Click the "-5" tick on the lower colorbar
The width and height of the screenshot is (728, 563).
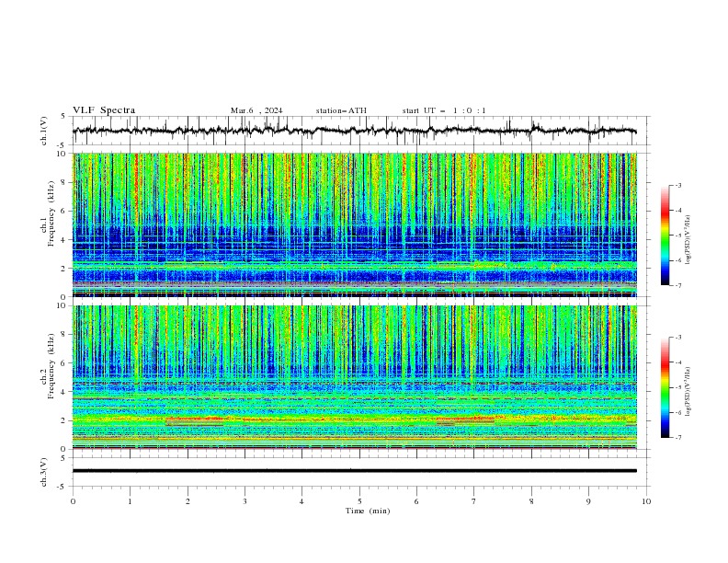tap(677, 387)
